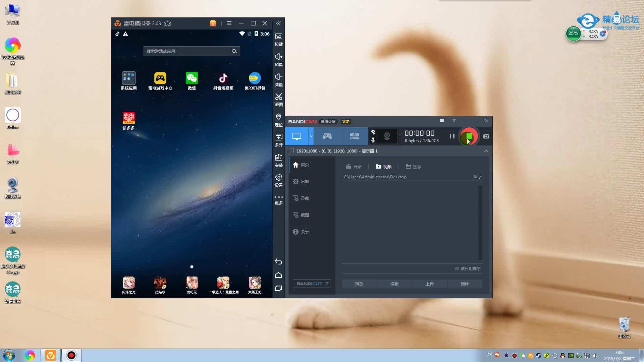Launch 微信 WeChat app
This screenshot has width=644, height=362.
point(192,81)
